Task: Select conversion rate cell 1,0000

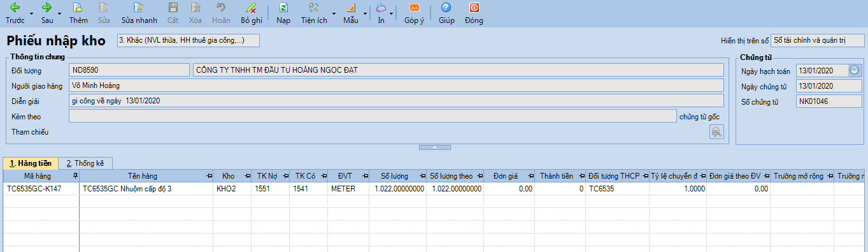Action: point(678,189)
